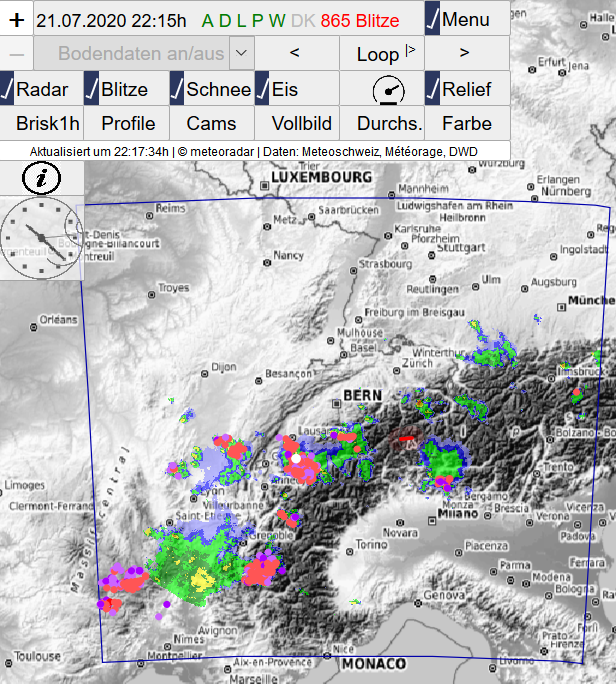
Task: Step forward with the > button
Action: point(466,53)
